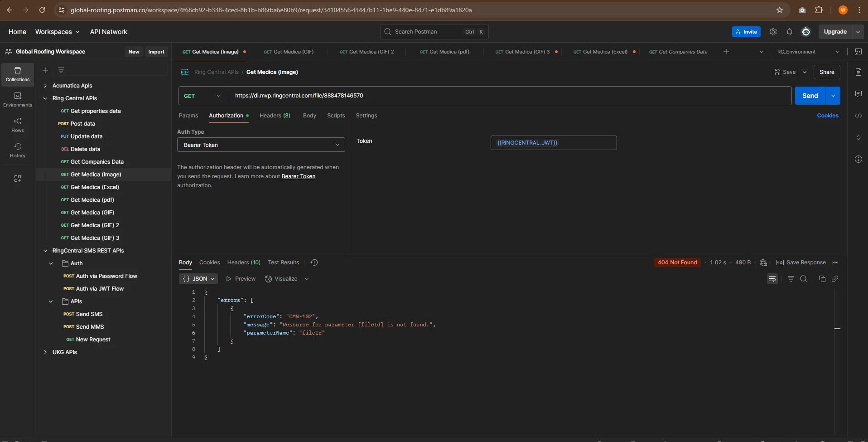868x442 pixels.
Task: Click the Invite button
Action: click(746, 32)
